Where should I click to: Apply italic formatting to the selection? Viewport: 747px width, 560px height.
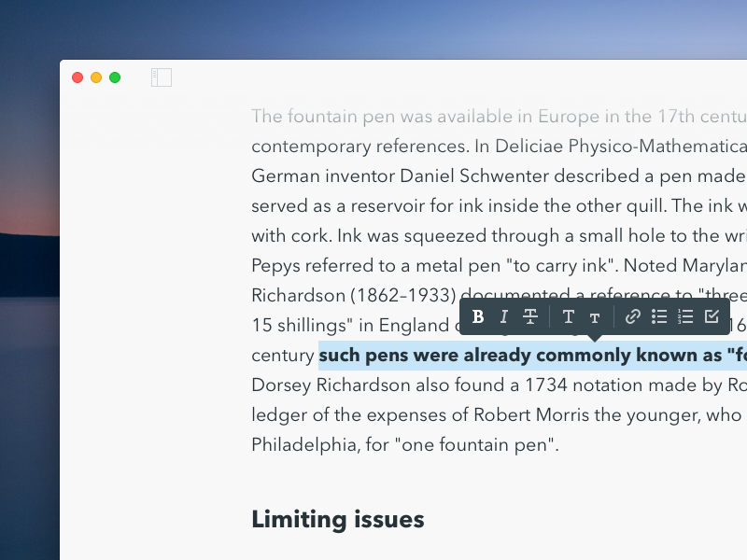(x=504, y=317)
